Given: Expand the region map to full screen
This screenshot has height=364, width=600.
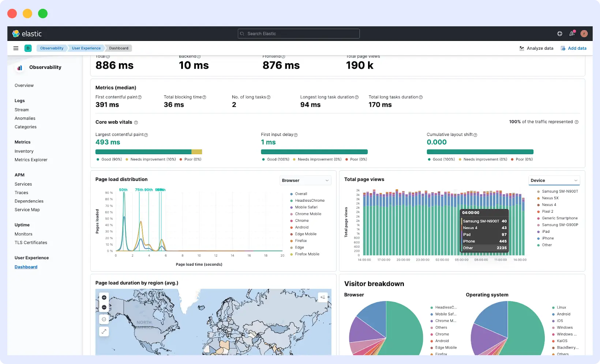Looking at the screenshot, I should tap(104, 331).
